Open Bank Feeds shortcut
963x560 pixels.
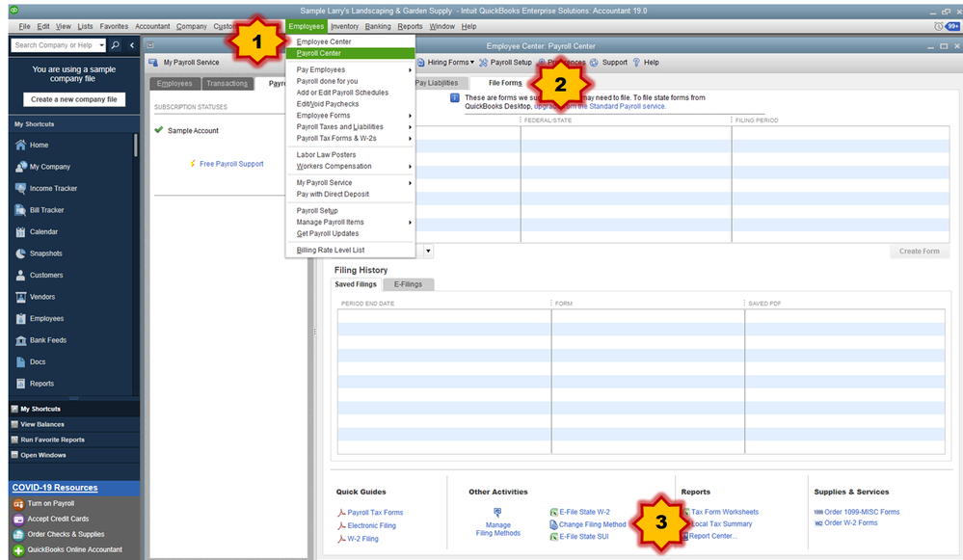pyautogui.click(x=48, y=340)
